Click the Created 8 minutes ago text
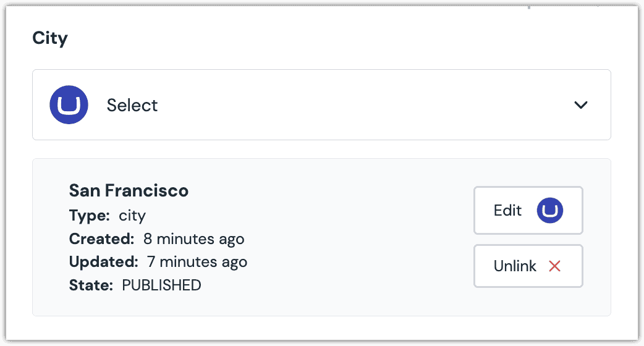644x346 pixels. click(156, 239)
